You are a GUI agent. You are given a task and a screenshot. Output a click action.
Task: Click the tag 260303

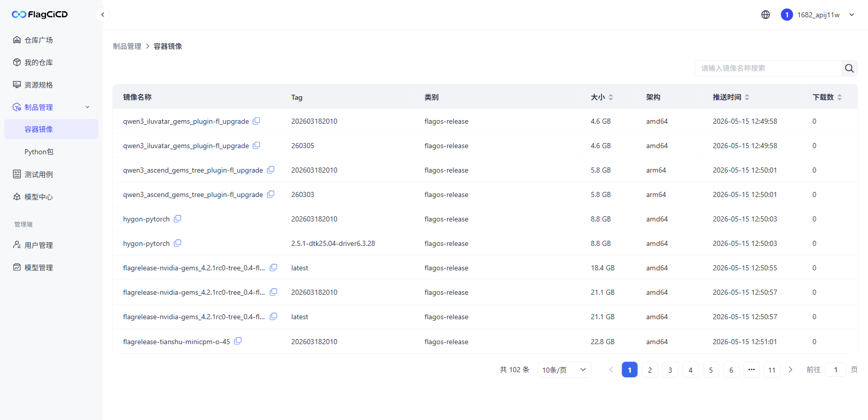click(x=303, y=194)
